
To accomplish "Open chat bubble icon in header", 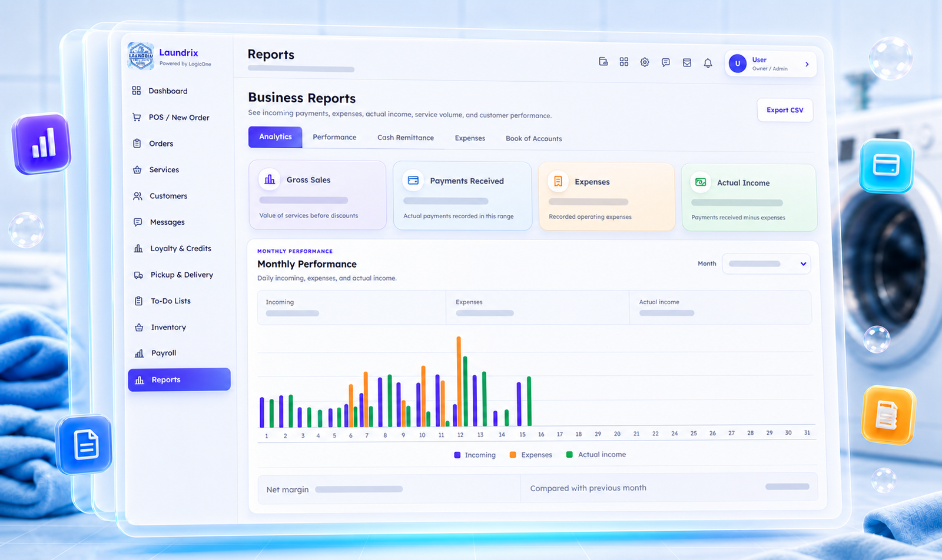I will pyautogui.click(x=665, y=62).
